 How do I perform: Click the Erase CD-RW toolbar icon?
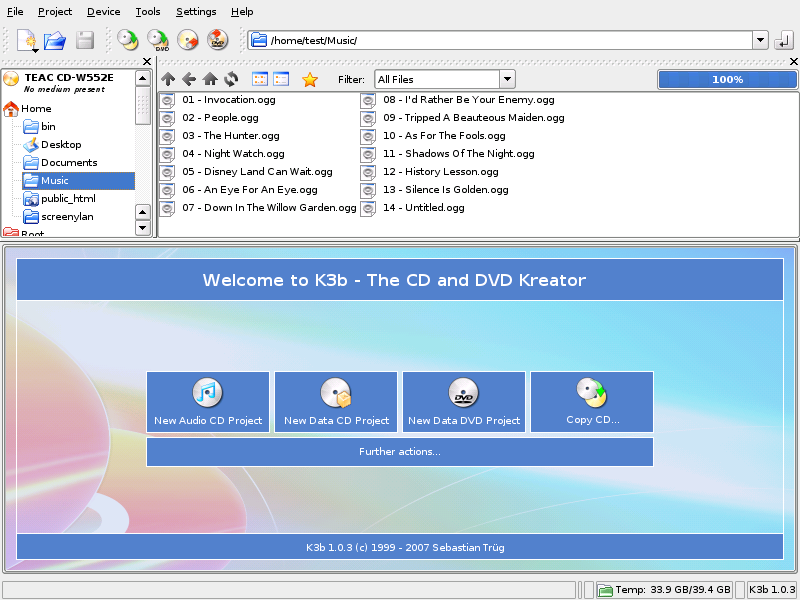pos(188,40)
